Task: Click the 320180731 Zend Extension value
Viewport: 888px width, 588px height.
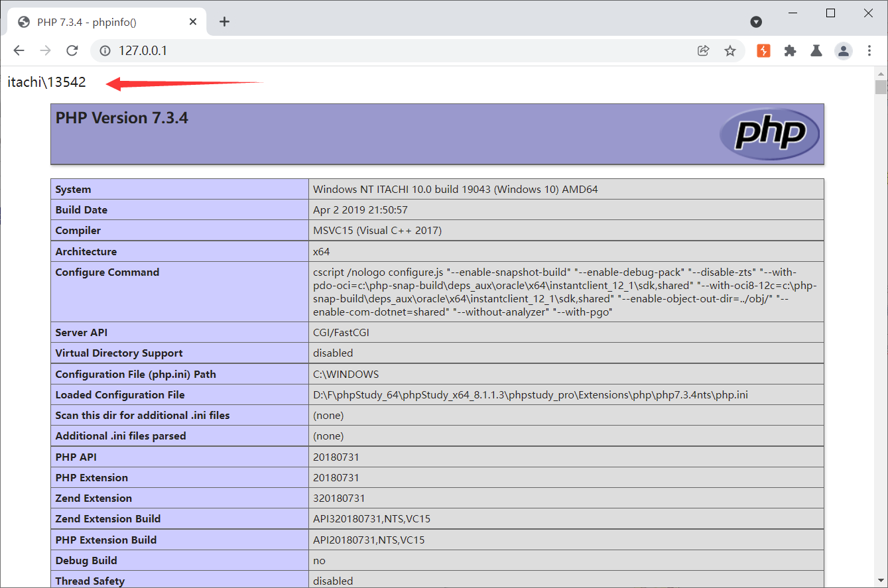Action: click(339, 499)
